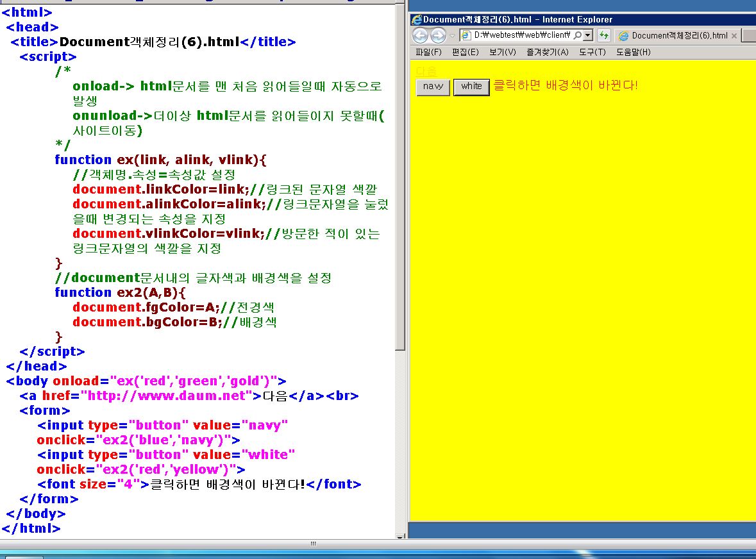Open the 파일(F) menu

(x=428, y=52)
